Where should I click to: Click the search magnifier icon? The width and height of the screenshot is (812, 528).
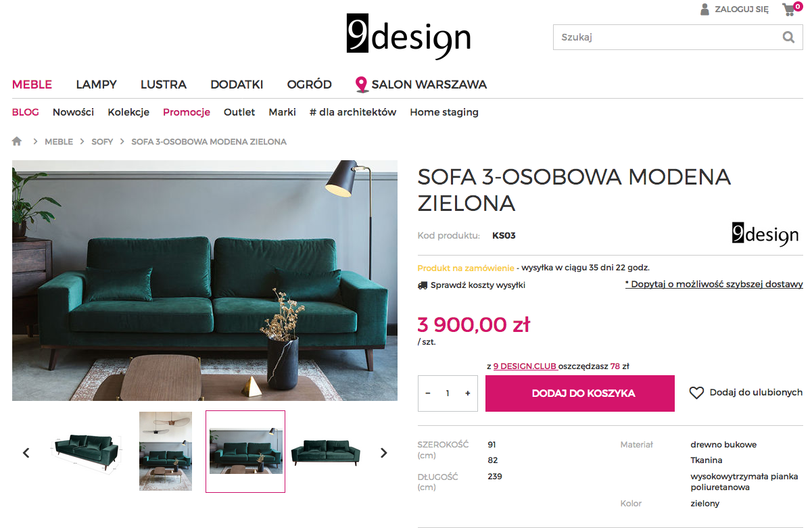[788, 37]
